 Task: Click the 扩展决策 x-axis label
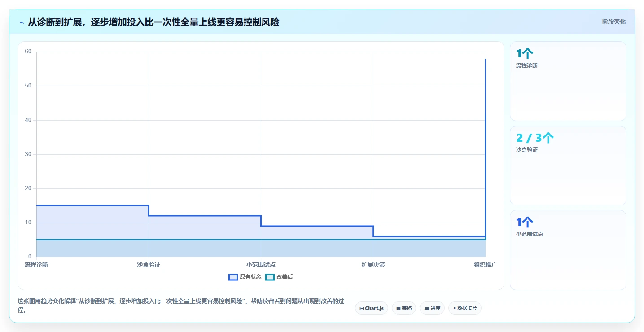click(x=373, y=265)
